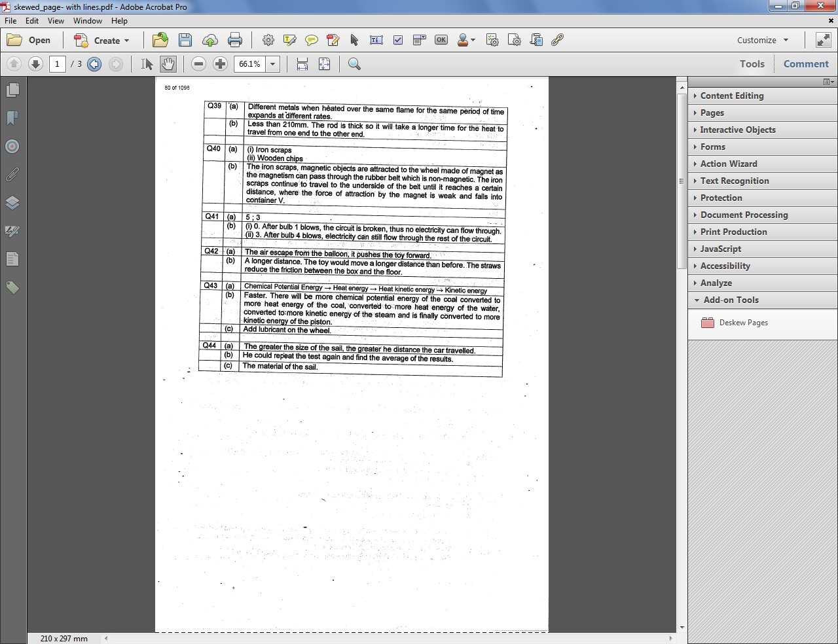This screenshot has height=644, width=838.
Task: Zoom in using the plus icon
Action: [x=220, y=64]
